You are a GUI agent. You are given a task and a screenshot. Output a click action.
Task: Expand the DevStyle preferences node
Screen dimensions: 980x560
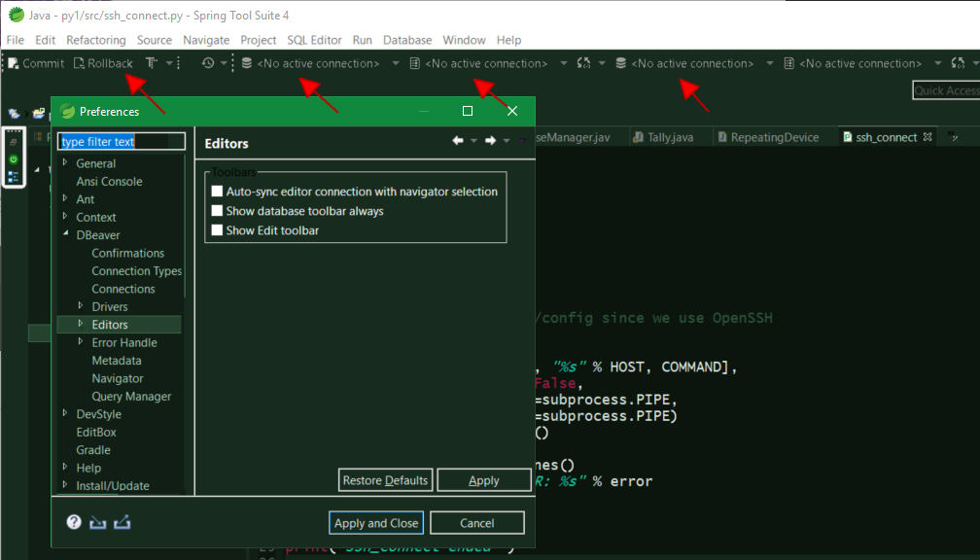65,413
